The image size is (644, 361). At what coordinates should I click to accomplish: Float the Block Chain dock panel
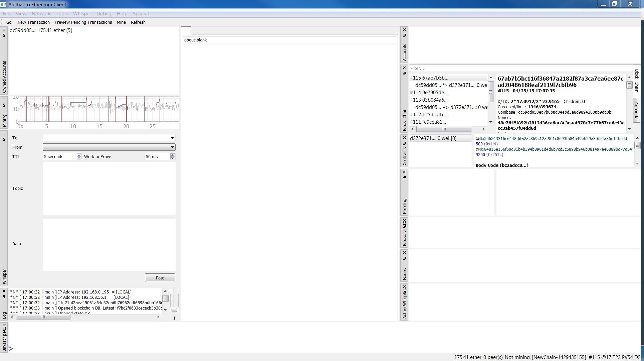(404, 73)
